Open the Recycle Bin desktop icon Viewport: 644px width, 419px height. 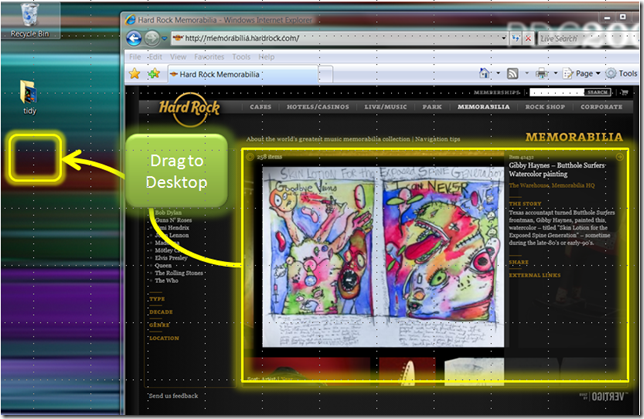(30, 21)
